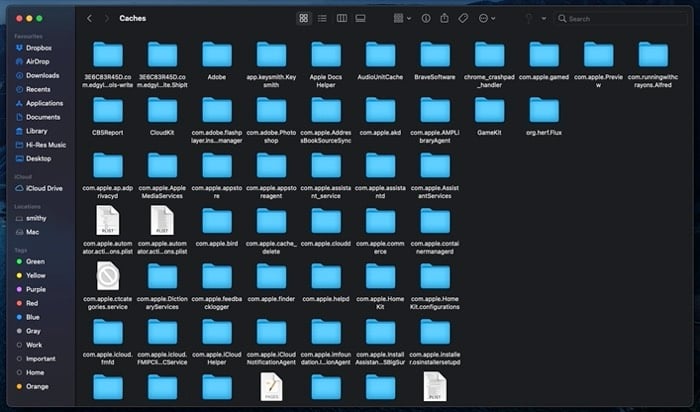Filter by the Red tag
This screenshot has width=700, height=412.
click(x=27, y=303)
